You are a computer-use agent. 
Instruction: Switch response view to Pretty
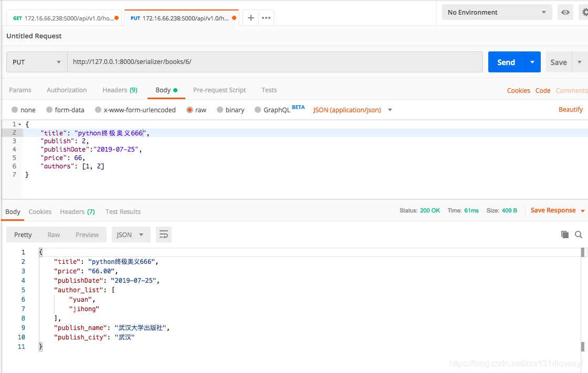tap(23, 235)
